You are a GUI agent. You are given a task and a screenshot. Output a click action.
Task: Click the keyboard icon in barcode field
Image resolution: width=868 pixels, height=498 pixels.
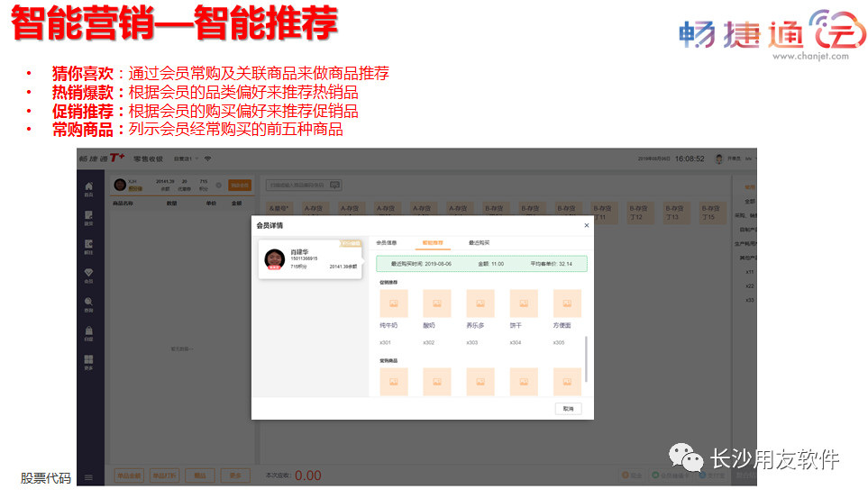335,185
